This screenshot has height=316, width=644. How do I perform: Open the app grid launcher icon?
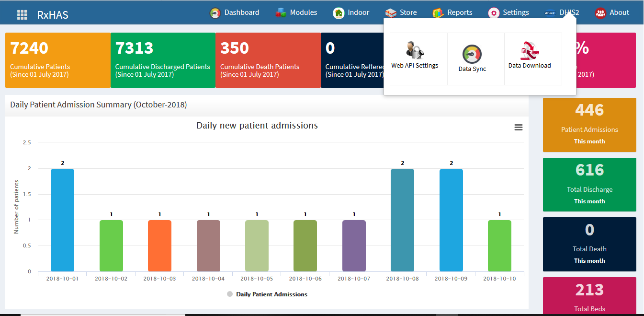point(22,14)
